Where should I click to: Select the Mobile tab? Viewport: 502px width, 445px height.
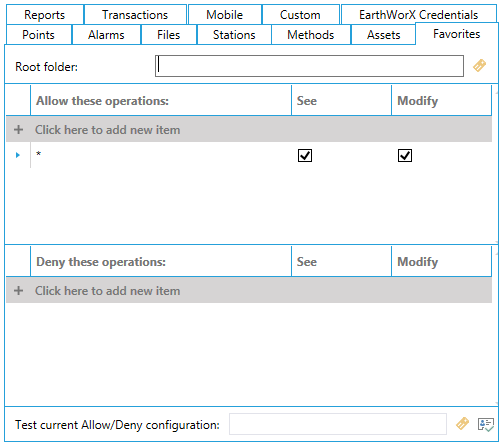point(225,15)
